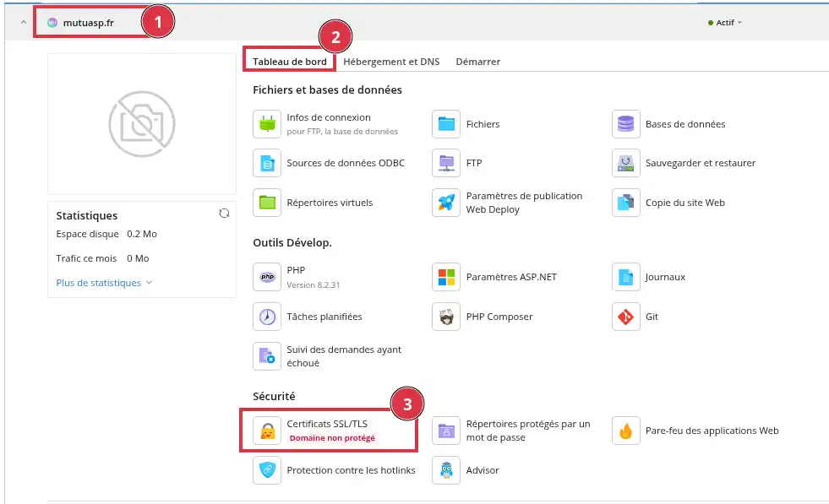Viewport: 829px width, 504px height.
Task: Open the Advisor owl icon
Action: click(446, 470)
